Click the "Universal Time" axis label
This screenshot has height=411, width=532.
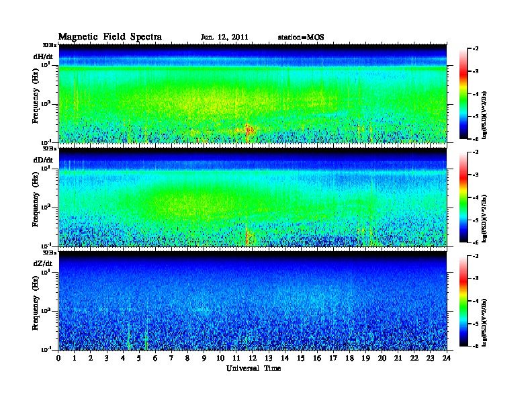253,368
